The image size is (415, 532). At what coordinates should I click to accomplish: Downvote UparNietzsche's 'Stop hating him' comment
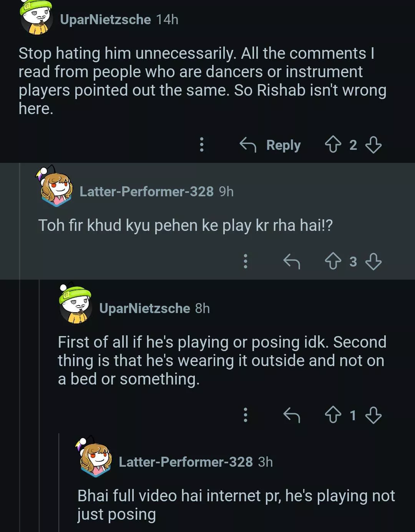pos(373,145)
